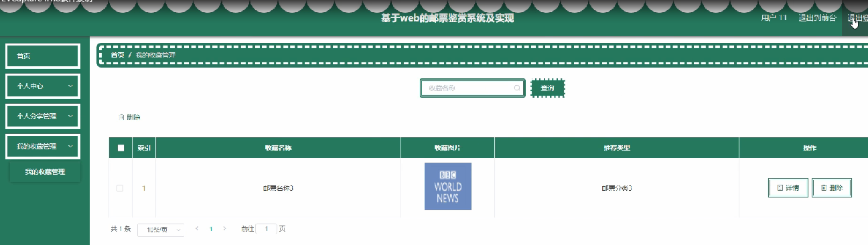
Task: Expand the 个人中心 sidebar menu
Action: pyautogui.click(x=43, y=86)
